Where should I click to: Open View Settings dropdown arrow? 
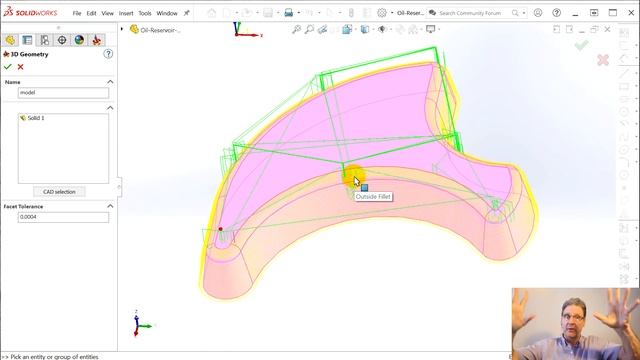(439, 29)
